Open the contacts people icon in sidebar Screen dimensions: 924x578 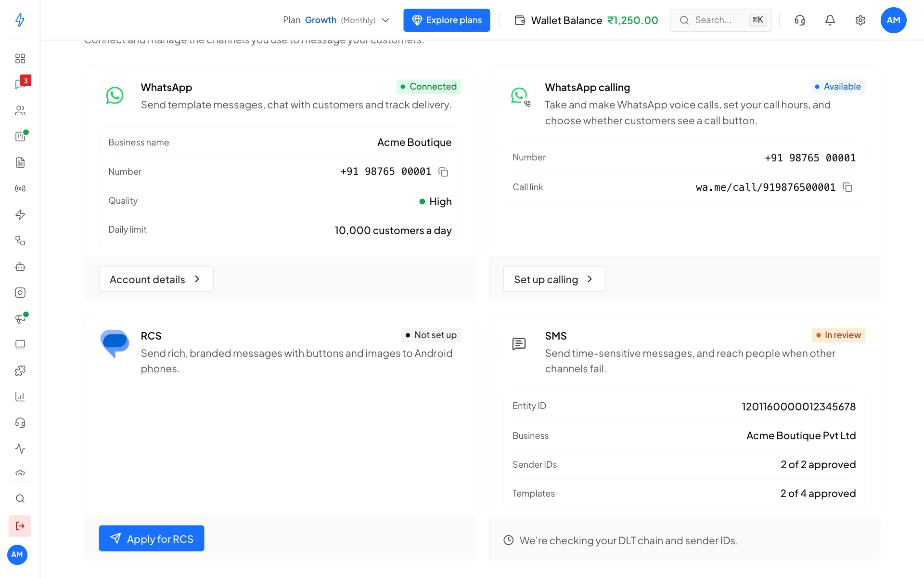20,110
